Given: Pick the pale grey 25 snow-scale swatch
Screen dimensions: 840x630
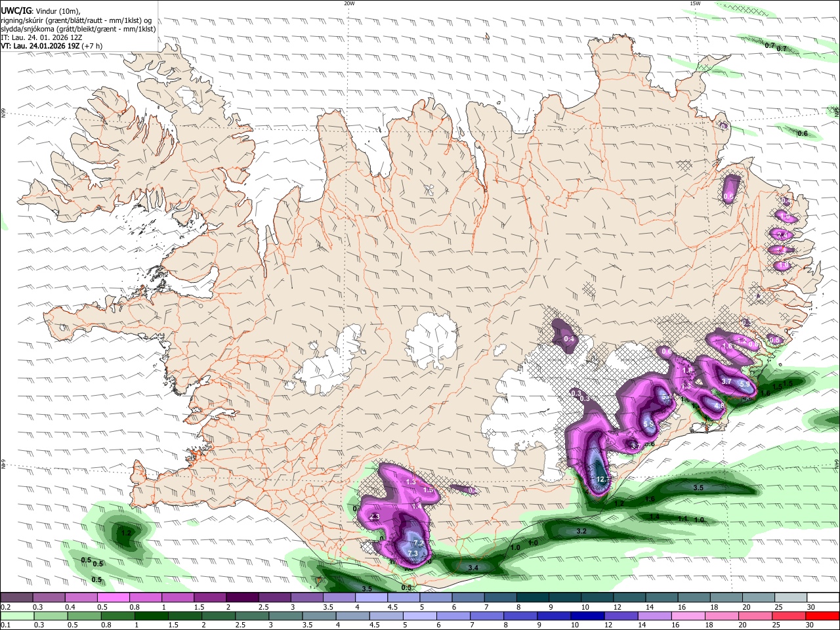Looking at the screenshot, I should 791,598.
